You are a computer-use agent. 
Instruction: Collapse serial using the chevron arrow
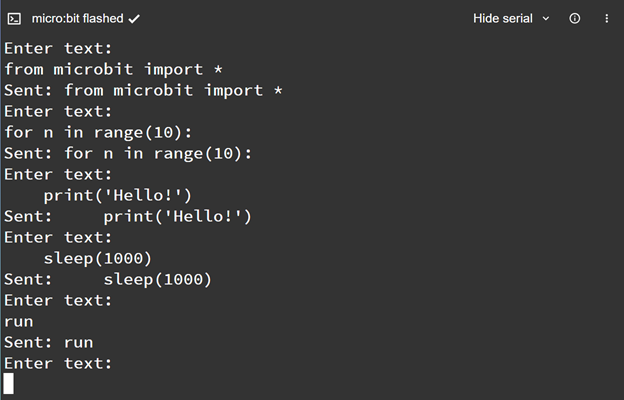[546, 19]
